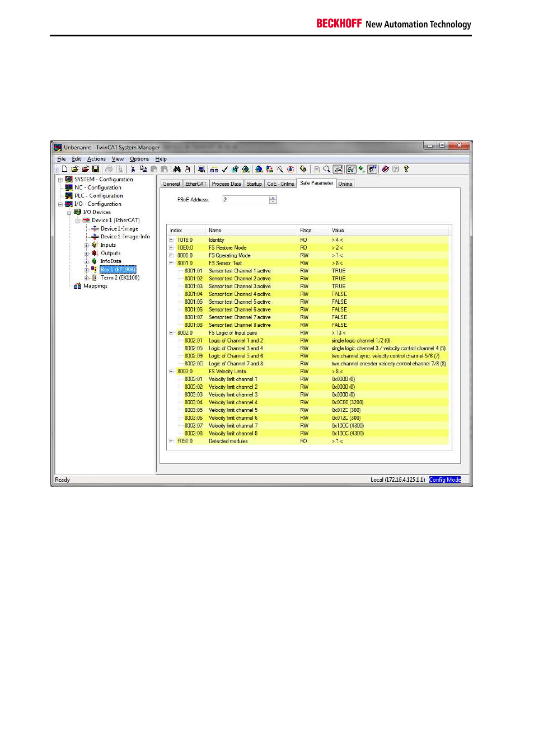The image size is (534, 756).
Task: Collapse the I/O - Configuration tree node
Action: [x=60, y=204]
